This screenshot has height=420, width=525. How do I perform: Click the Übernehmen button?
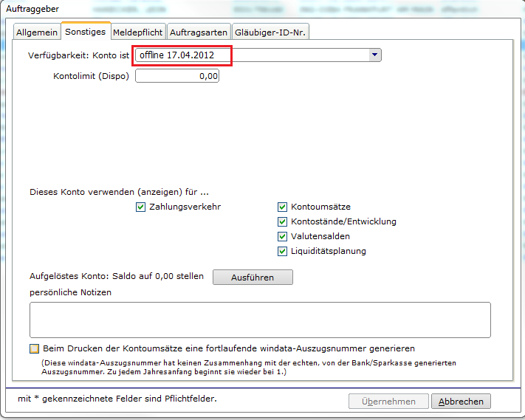388,402
